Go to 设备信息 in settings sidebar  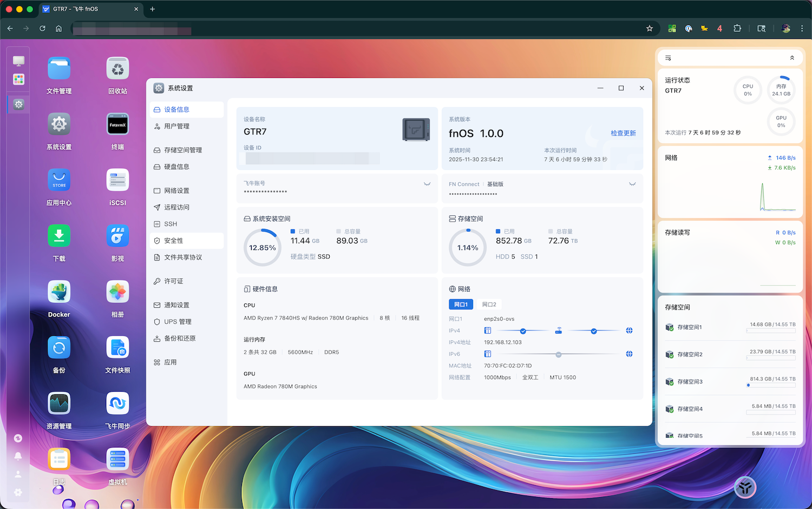click(x=187, y=109)
